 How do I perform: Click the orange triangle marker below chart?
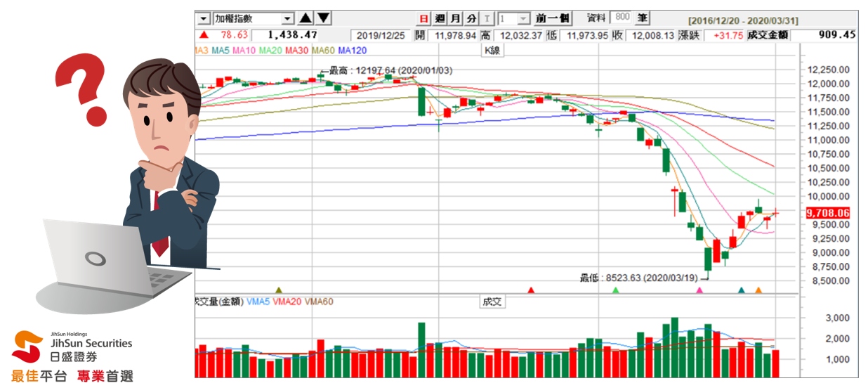click(x=758, y=290)
